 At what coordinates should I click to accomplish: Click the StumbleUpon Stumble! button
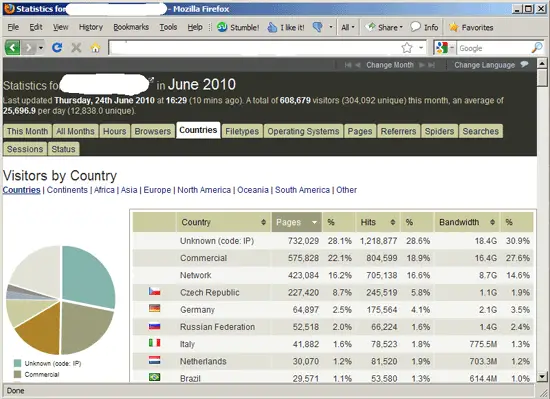click(x=238, y=27)
